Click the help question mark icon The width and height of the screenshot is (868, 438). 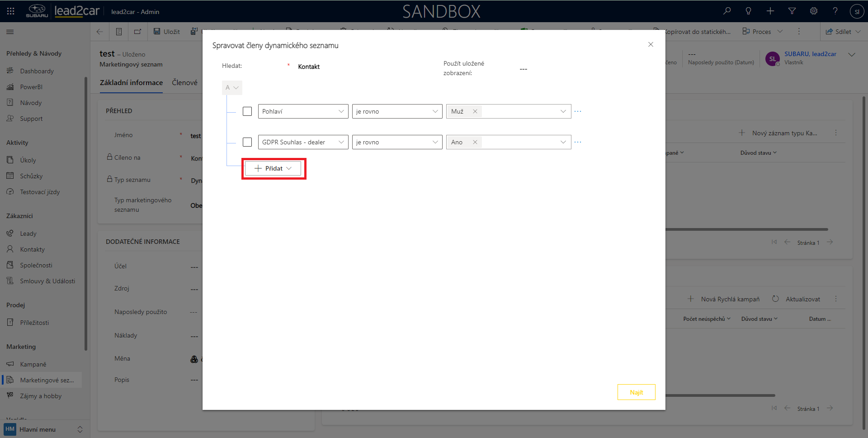(x=835, y=11)
